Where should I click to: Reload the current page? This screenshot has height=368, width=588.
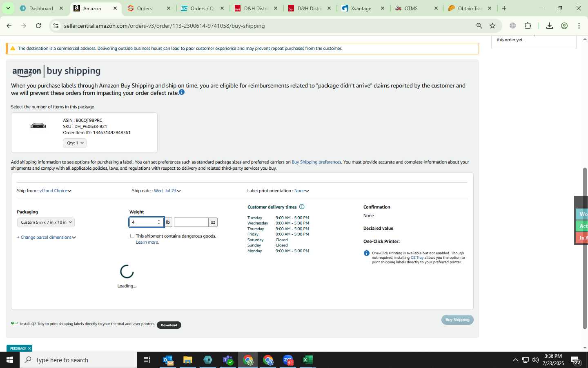pos(38,26)
